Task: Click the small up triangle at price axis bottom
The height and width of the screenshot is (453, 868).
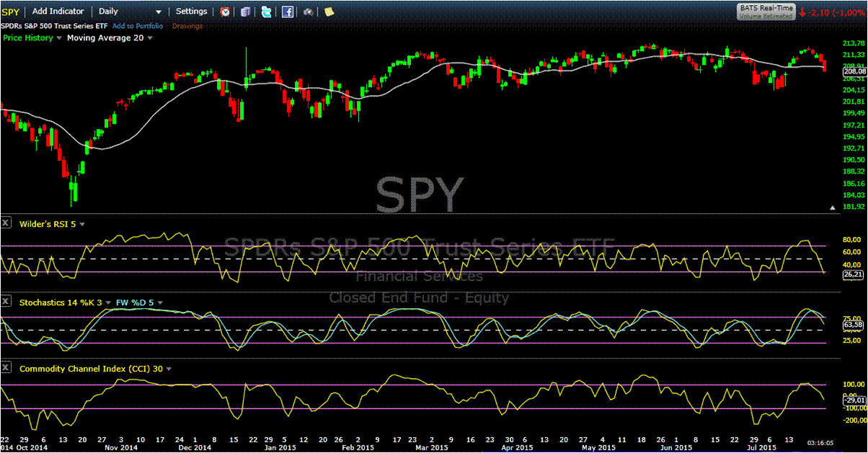Action: (834, 207)
